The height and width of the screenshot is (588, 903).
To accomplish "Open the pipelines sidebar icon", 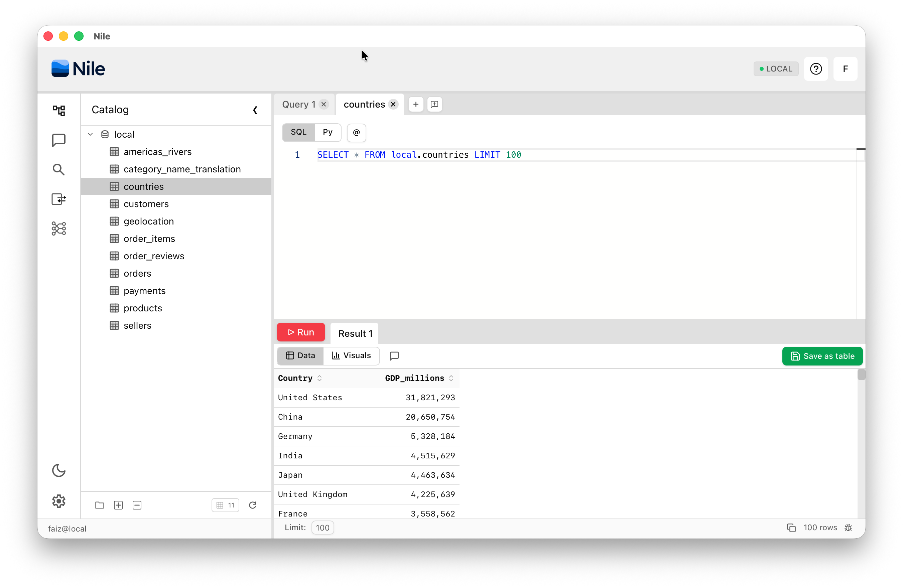I will [58, 229].
